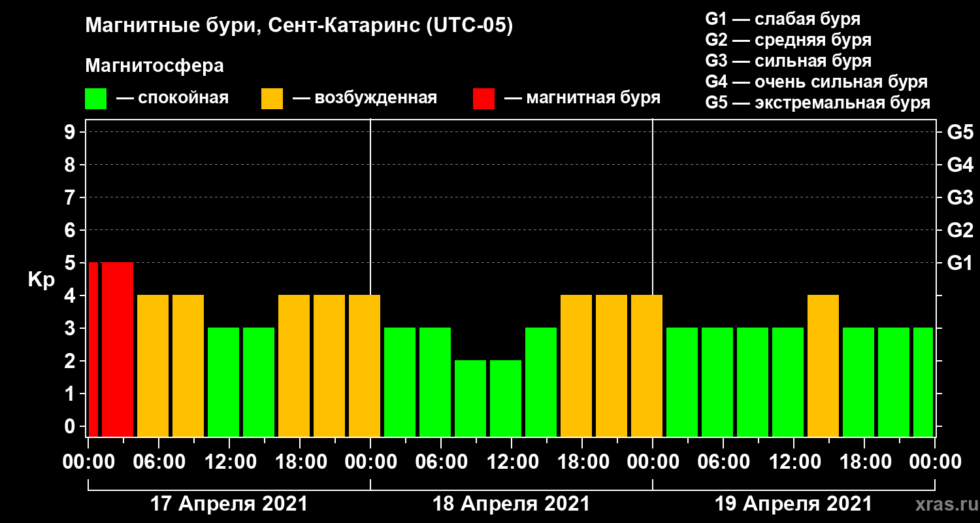The width and height of the screenshot is (980, 523).
Task: Select the chart title 'Магнитные бури, Сент-Катаринс (UTC-05)'
Action: (x=299, y=26)
